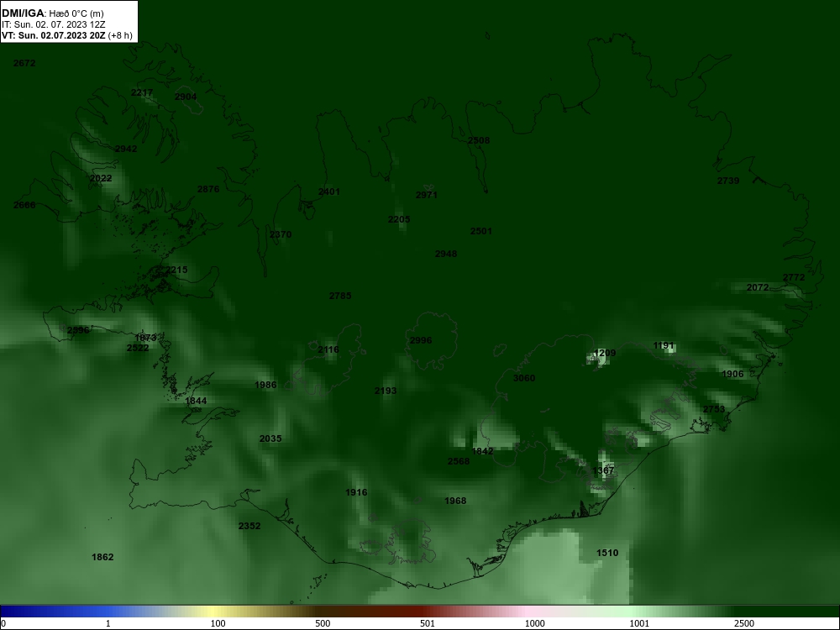840x630 pixels.
Task: Click the map value 2072
Action: point(758,287)
